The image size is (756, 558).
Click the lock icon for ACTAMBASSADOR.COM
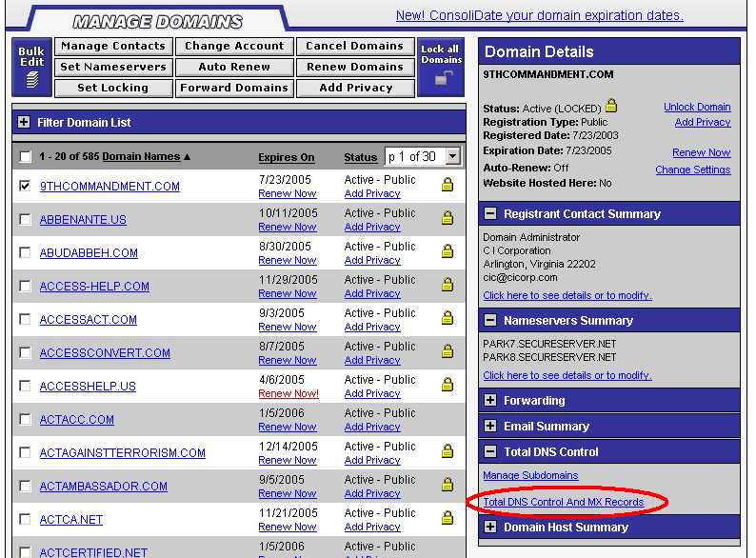tap(447, 486)
